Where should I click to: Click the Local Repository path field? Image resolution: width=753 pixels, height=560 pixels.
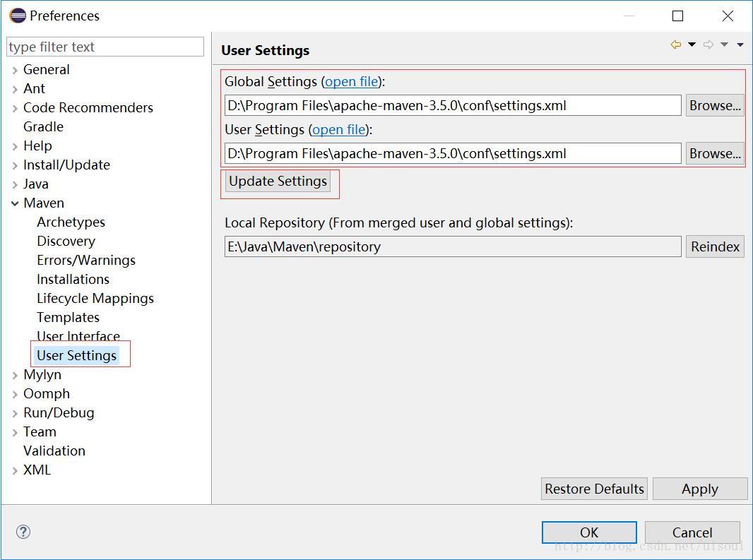point(453,246)
